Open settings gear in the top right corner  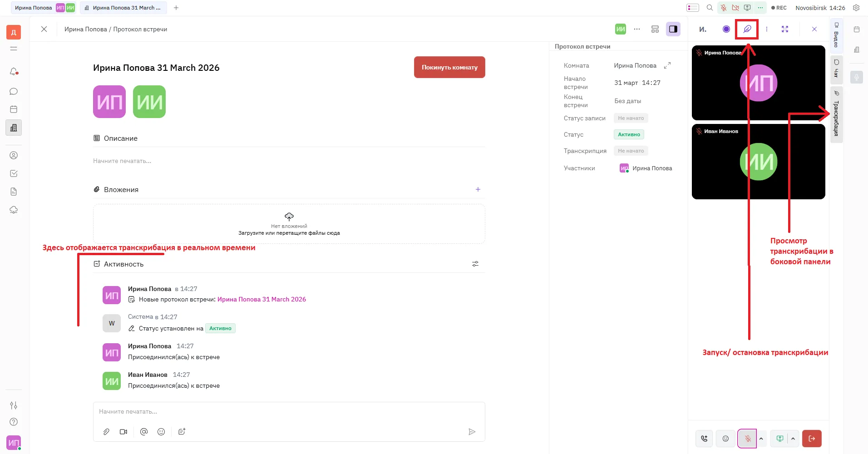point(856,8)
